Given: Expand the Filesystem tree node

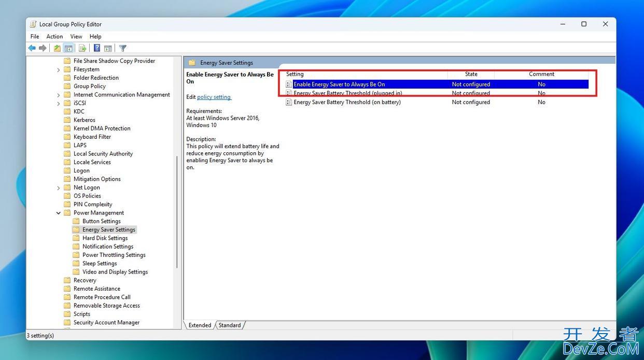Looking at the screenshot, I should (x=59, y=69).
